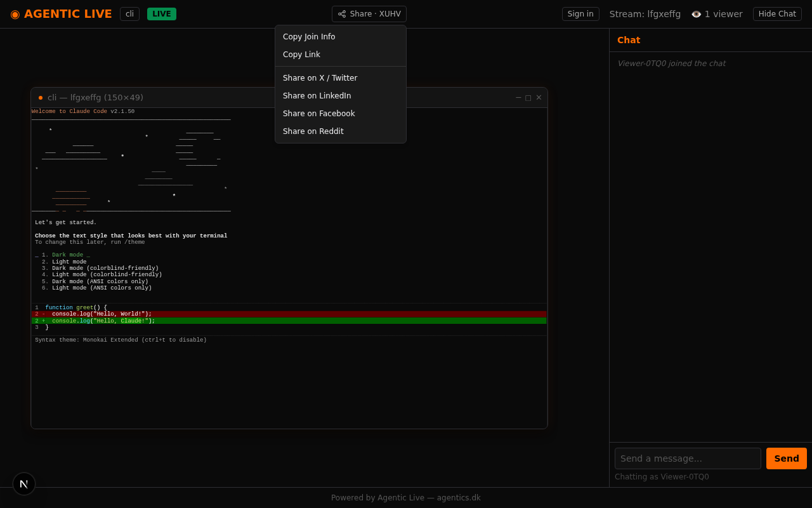Pick Share on LinkedIn option
812x508 pixels.
pos(317,96)
